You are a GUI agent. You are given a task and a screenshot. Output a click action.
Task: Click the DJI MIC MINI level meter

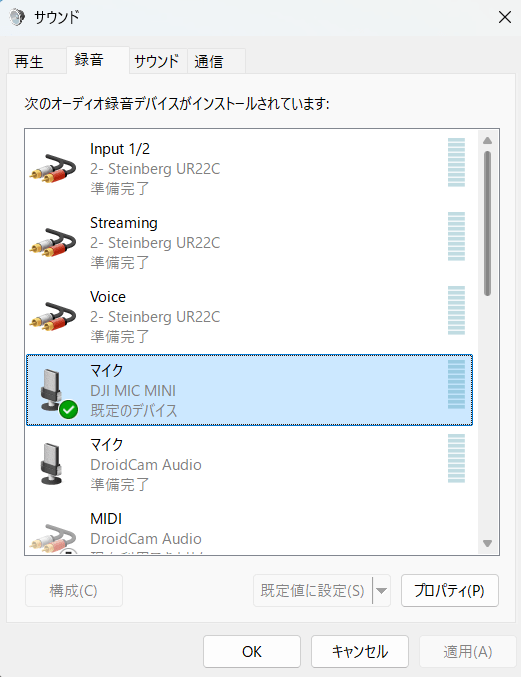coord(456,384)
